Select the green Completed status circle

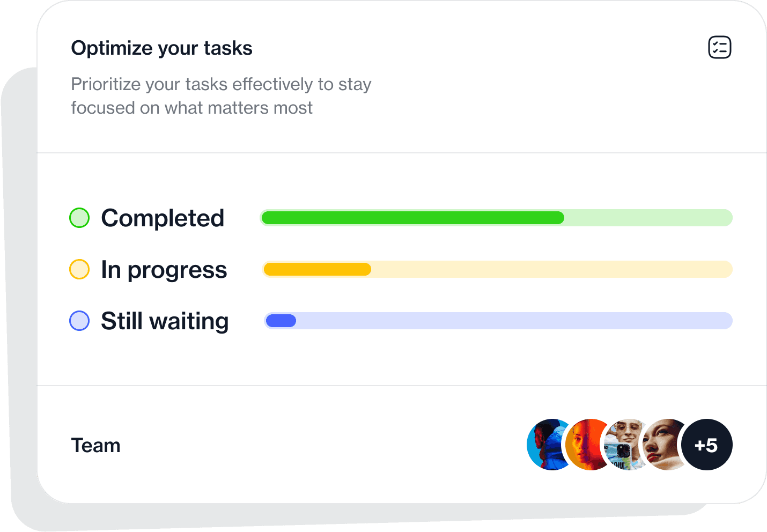point(79,218)
